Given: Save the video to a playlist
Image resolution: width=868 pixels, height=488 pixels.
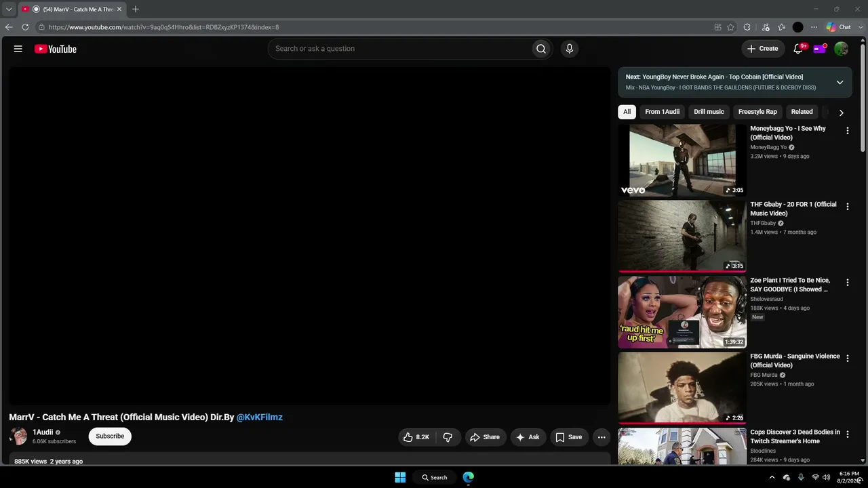Looking at the screenshot, I should point(569,437).
